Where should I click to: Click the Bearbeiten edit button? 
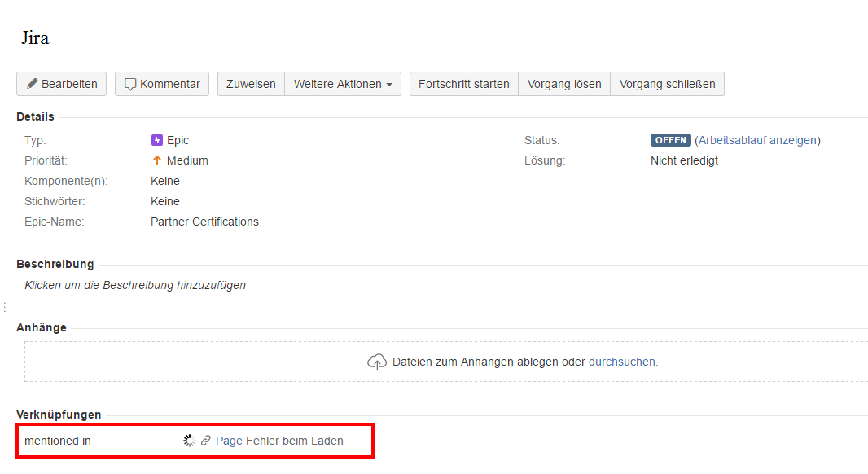(x=61, y=84)
